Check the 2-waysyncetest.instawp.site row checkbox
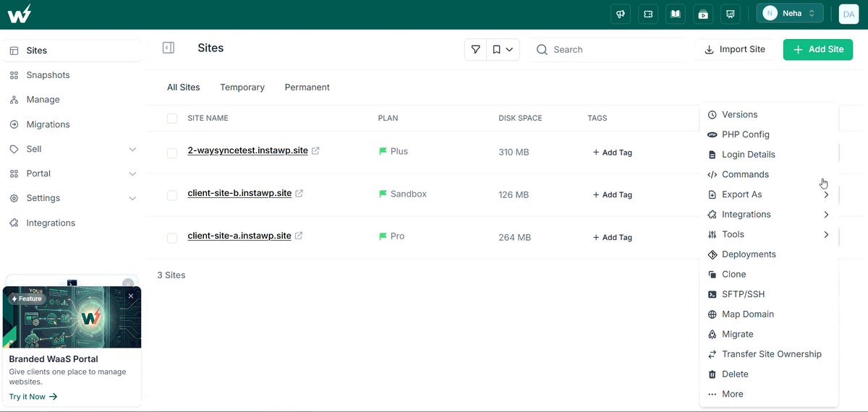The width and height of the screenshot is (868, 412). tap(172, 153)
